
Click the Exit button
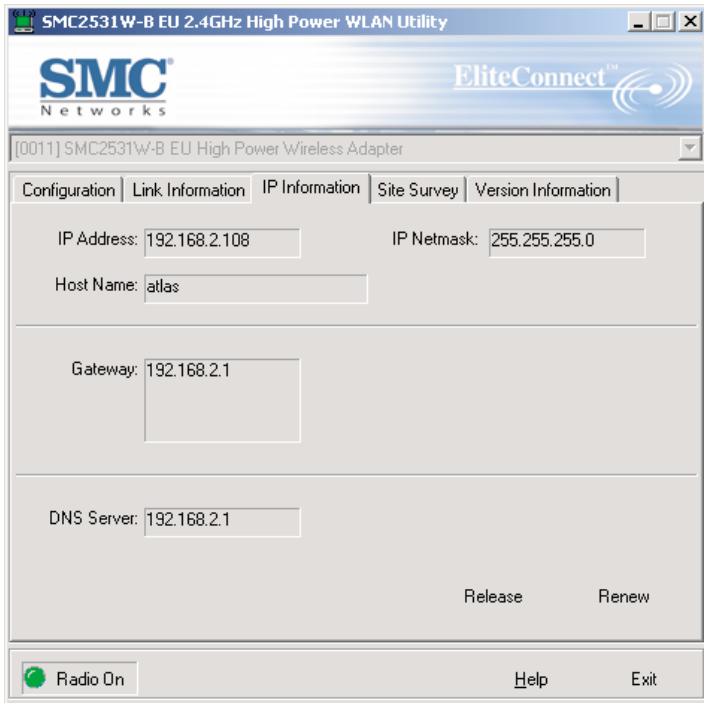[x=643, y=679]
